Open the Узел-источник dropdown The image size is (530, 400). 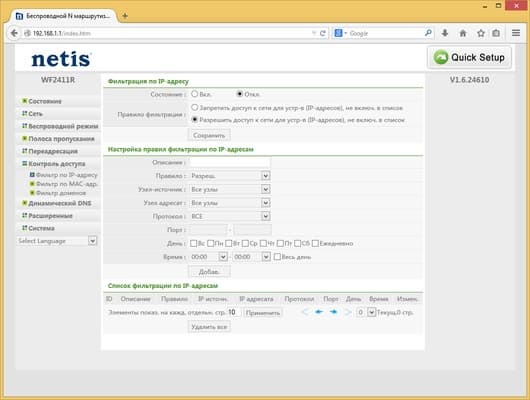click(x=230, y=189)
